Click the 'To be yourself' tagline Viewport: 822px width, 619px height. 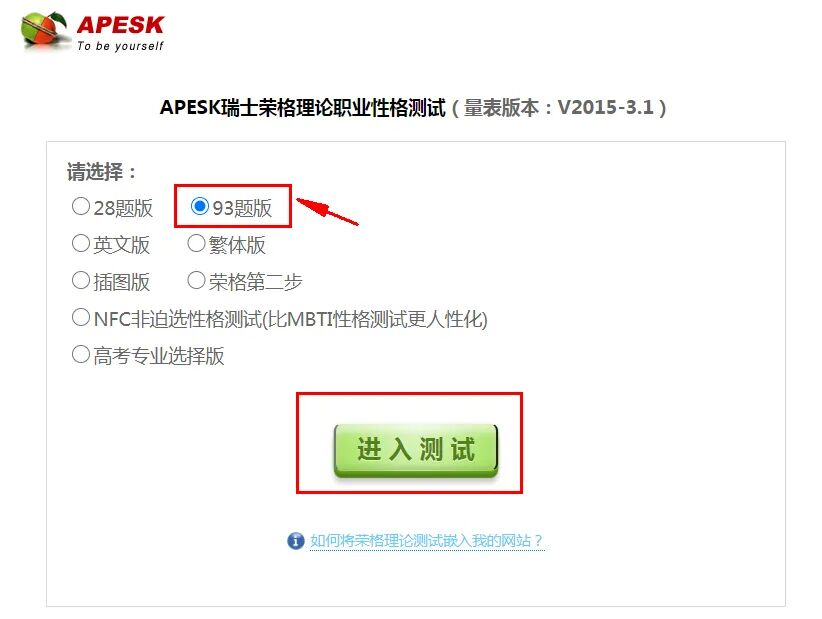(x=120, y=46)
